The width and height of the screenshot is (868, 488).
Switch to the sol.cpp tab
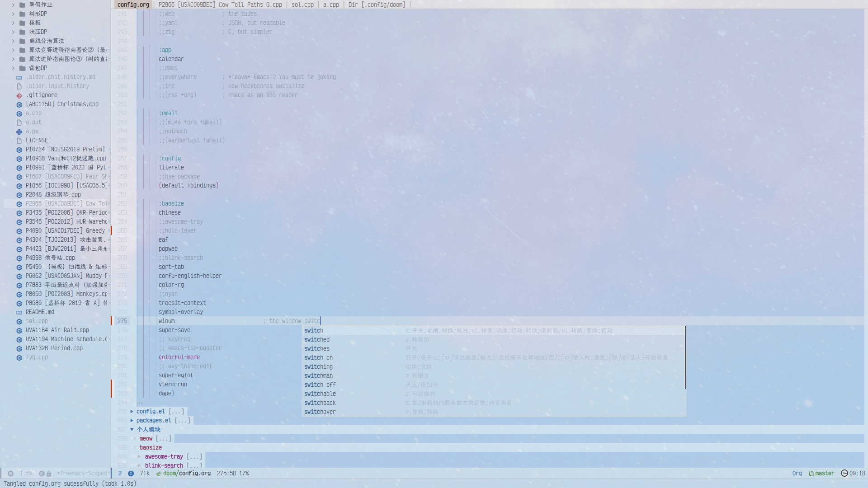pyautogui.click(x=302, y=5)
